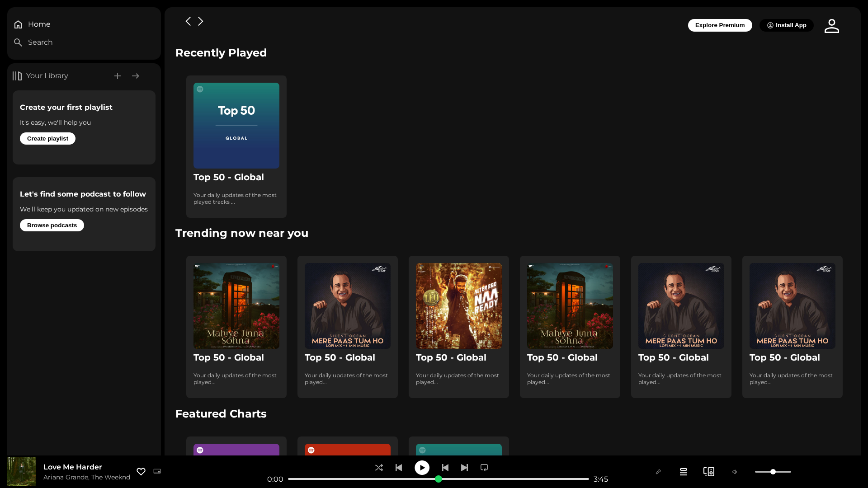Play the current track
868x488 pixels.
point(422,468)
